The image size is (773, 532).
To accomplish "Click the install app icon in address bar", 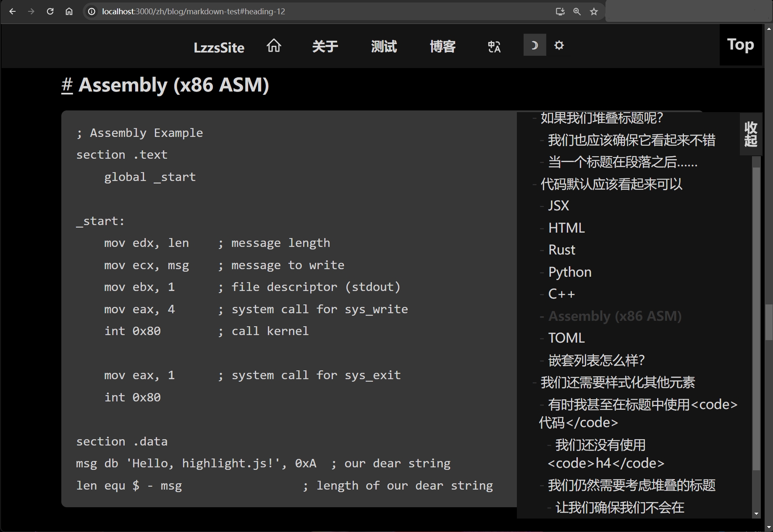I will (x=560, y=11).
